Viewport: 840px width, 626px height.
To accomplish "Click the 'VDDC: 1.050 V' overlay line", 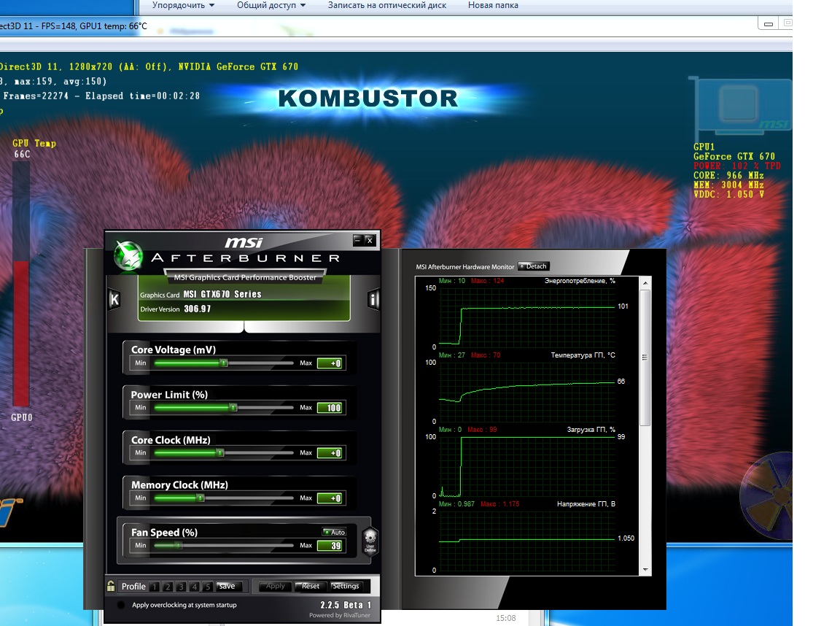I will (728, 195).
